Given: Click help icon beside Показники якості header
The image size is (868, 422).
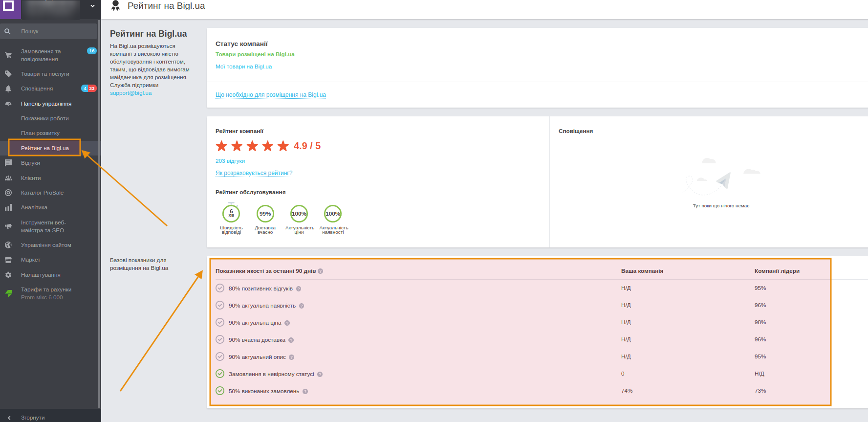Looking at the screenshot, I should pyautogui.click(x=321, y=271).
